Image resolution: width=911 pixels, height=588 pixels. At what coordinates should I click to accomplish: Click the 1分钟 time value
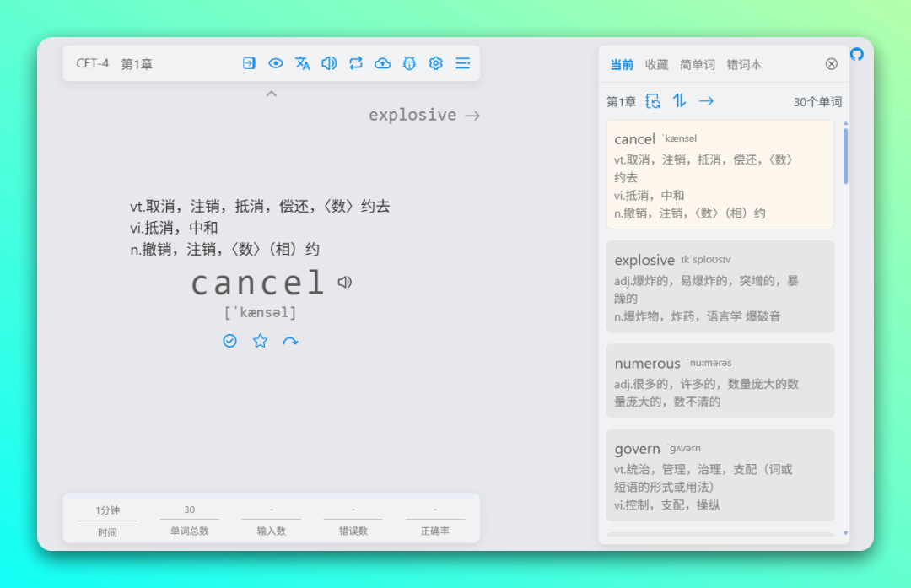(107, 510)
